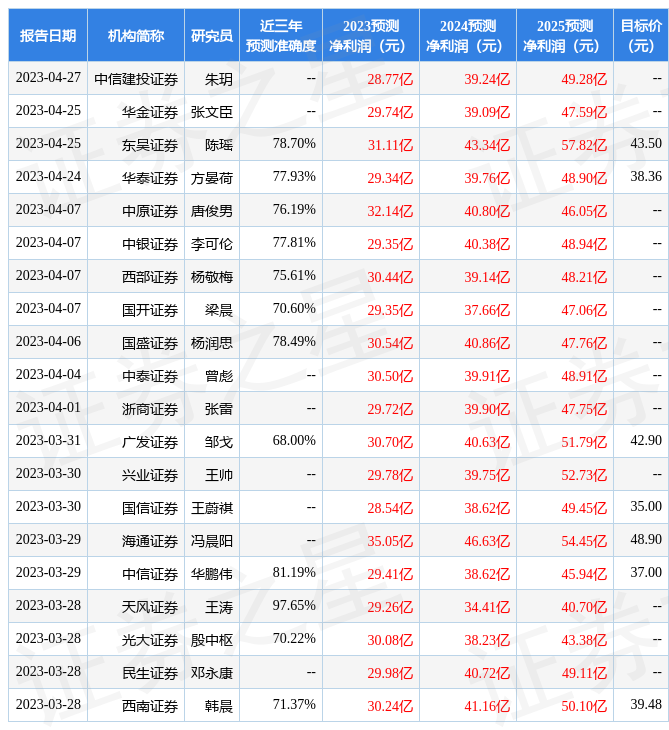The width and height of the screenshot is (669, 730).
Task: Click researcher name 冯晨阳
Action: [212, 541]
